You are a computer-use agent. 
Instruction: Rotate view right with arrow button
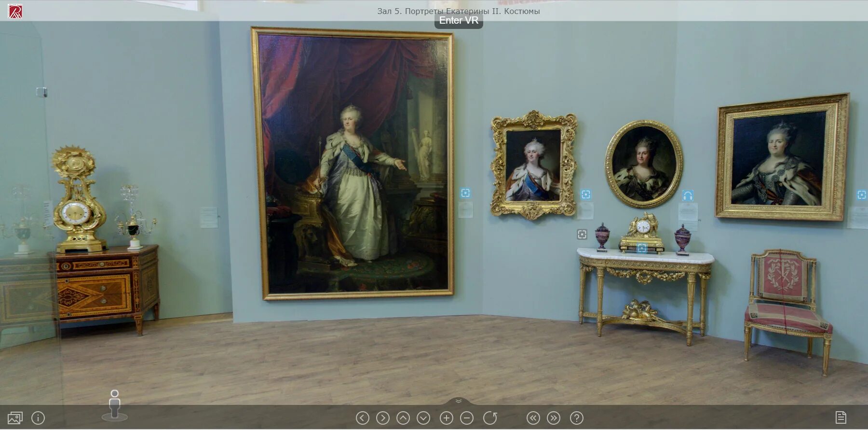click(383, 418)
